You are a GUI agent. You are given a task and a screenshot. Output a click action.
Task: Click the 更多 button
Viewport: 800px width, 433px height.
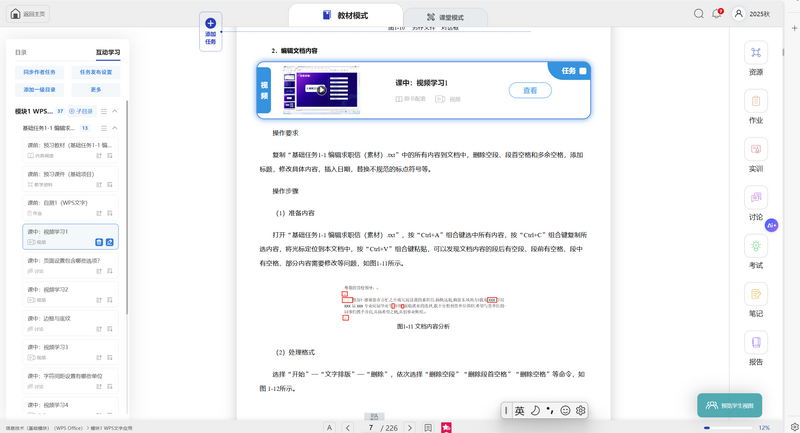click(96, 90)
